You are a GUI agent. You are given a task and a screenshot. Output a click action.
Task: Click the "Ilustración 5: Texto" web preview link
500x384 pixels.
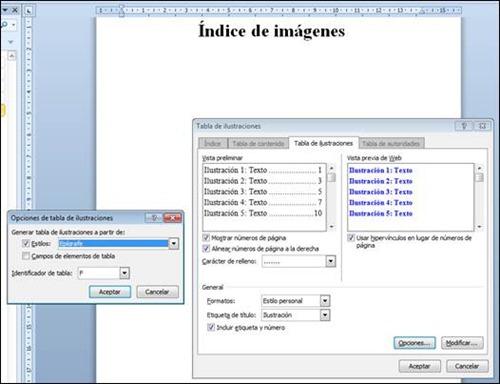click(x=381, y=213)
